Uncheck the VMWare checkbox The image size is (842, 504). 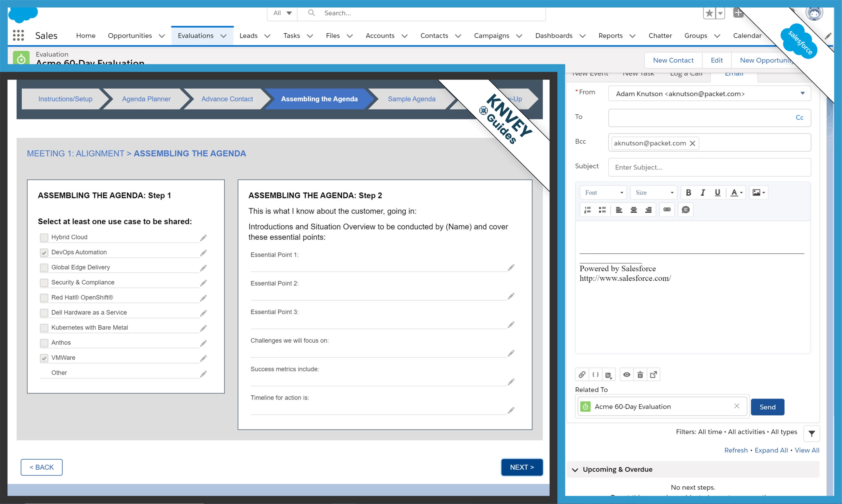tap(44, 358)
